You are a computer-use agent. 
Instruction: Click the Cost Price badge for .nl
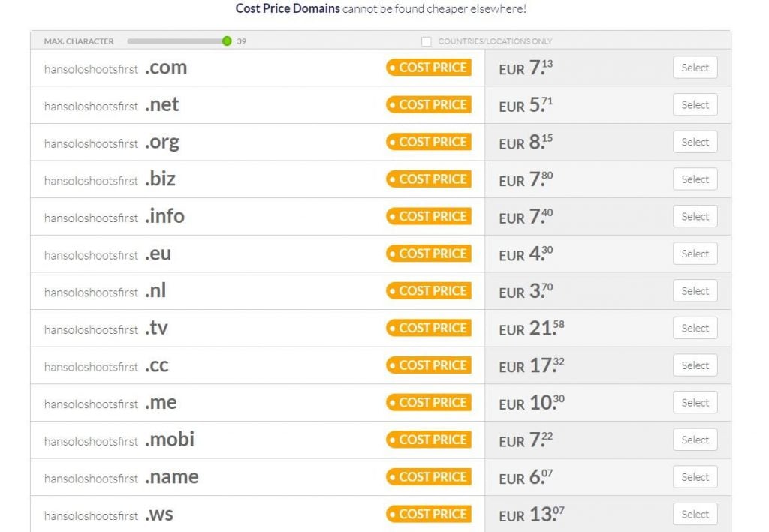(429, 291)
